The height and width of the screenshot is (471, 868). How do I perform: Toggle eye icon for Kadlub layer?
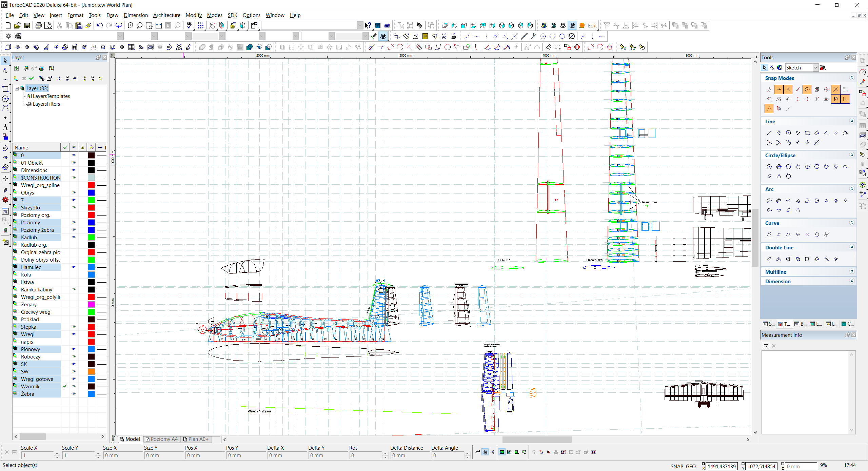74,237
